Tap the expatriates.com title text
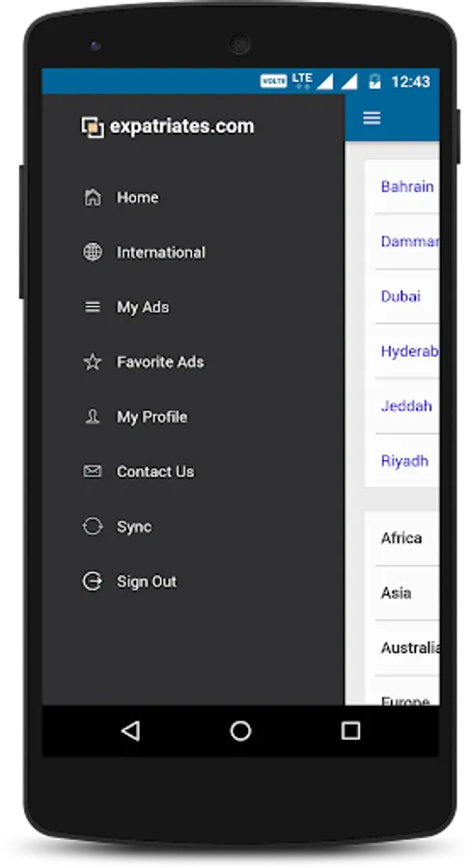Screen dimensions: 470x868 [181, 126]
